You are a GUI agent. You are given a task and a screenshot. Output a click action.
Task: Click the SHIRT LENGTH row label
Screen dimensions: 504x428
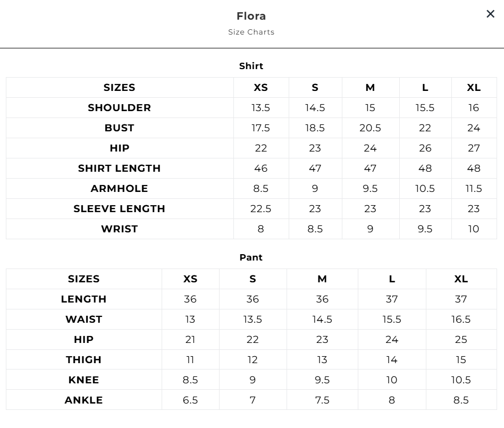(120, 169)
